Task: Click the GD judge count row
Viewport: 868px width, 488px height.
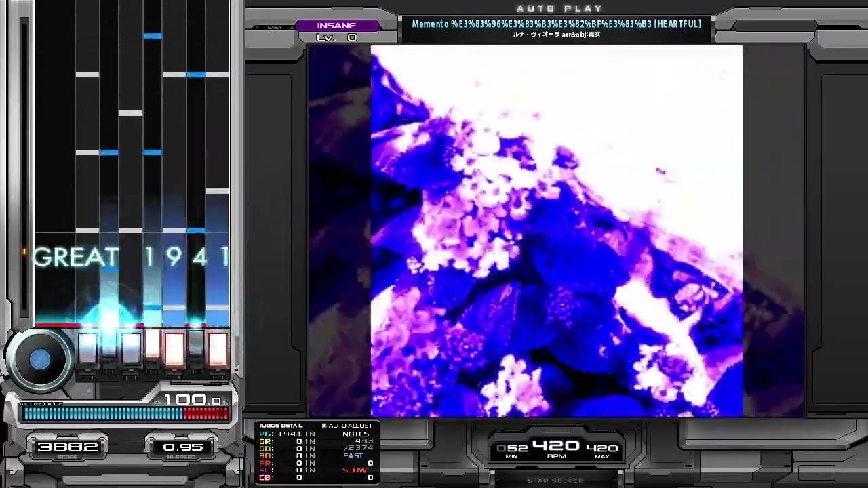Action: (x=288, y=449)
